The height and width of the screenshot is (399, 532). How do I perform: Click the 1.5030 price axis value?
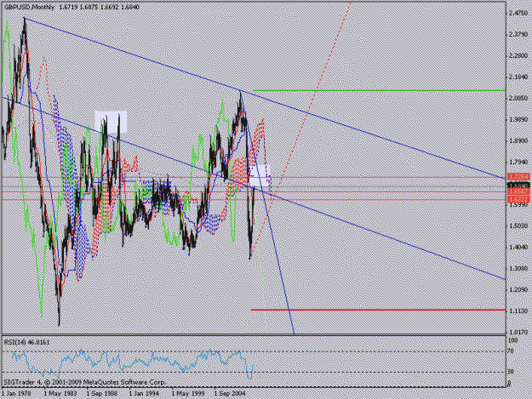pyautogui.click(x=518, y=225)
